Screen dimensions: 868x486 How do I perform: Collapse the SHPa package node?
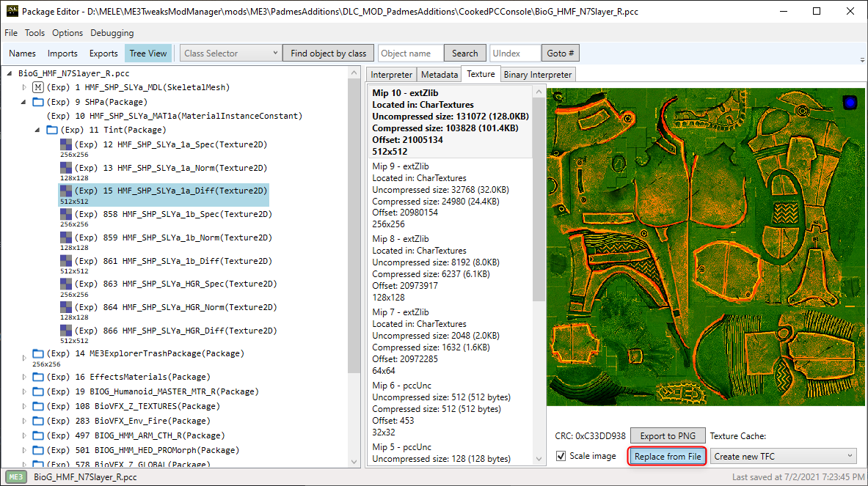[x=23, y=102]
